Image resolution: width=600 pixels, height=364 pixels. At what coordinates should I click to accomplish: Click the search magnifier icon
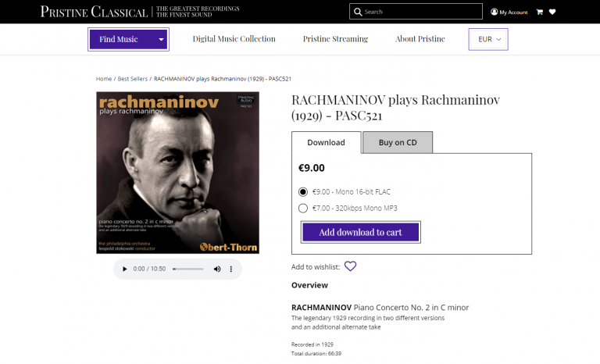(358, 12)
